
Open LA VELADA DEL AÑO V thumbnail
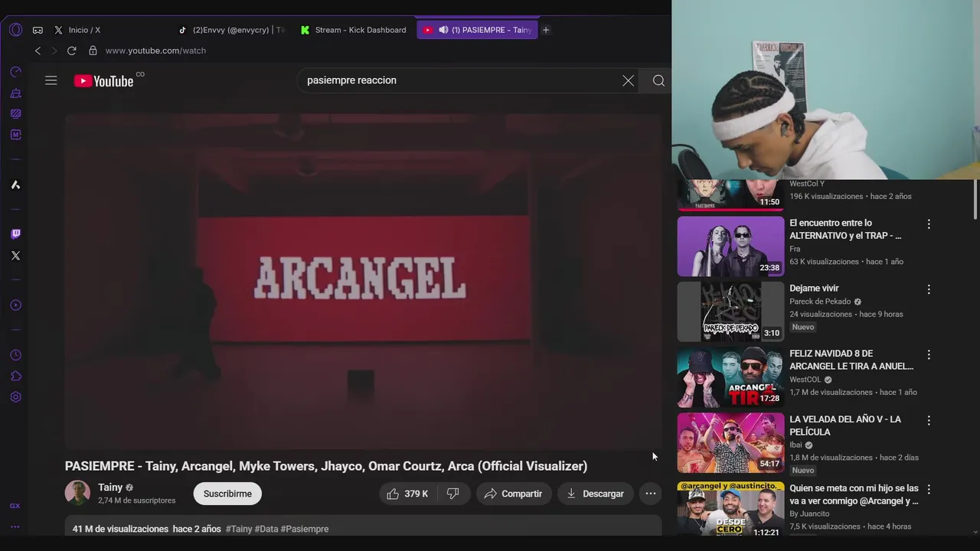pyautogui.click(x=730, y=442)
